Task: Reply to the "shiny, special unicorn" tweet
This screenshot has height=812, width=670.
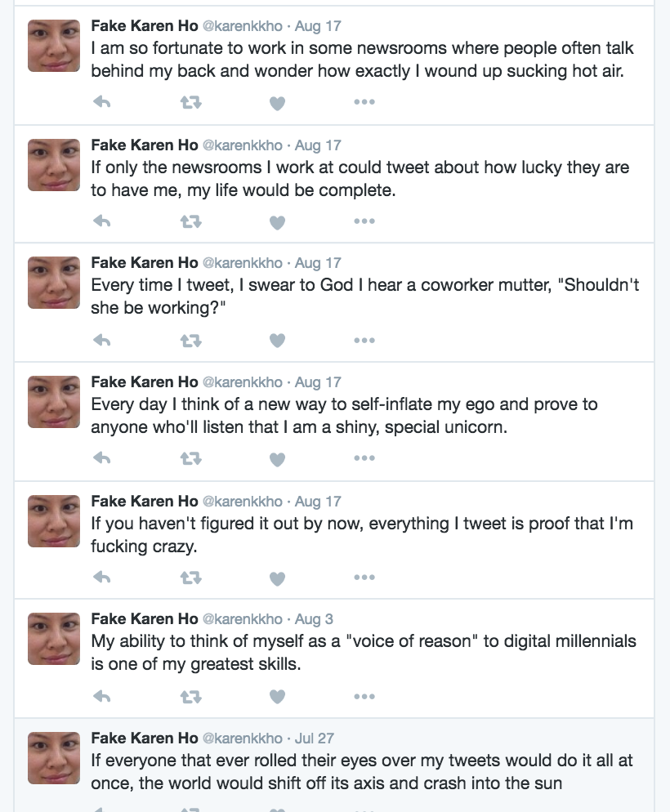Action: [101, 459]
